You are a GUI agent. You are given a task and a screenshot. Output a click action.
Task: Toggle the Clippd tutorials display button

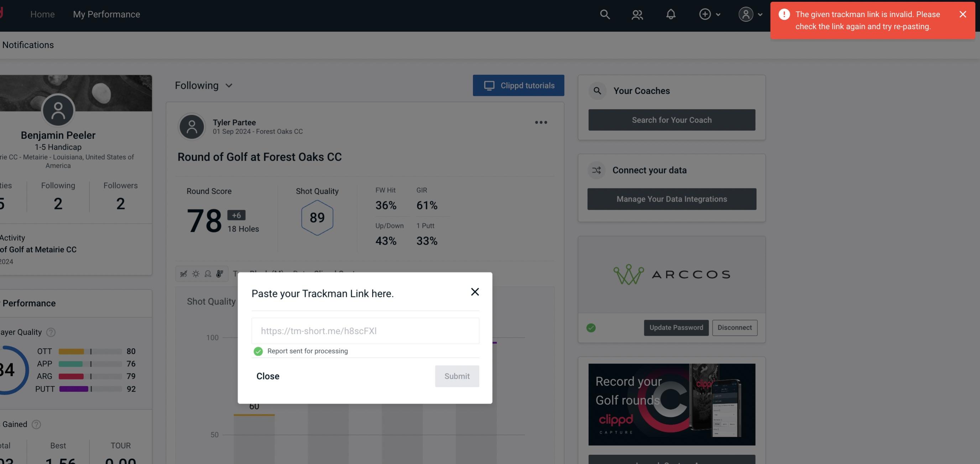point(519,85)
